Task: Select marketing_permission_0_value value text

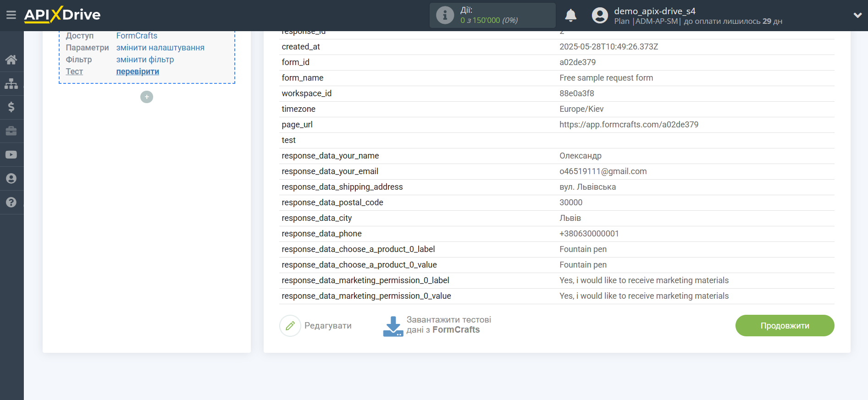Action: pyautogui.click(x=644, y=296)
